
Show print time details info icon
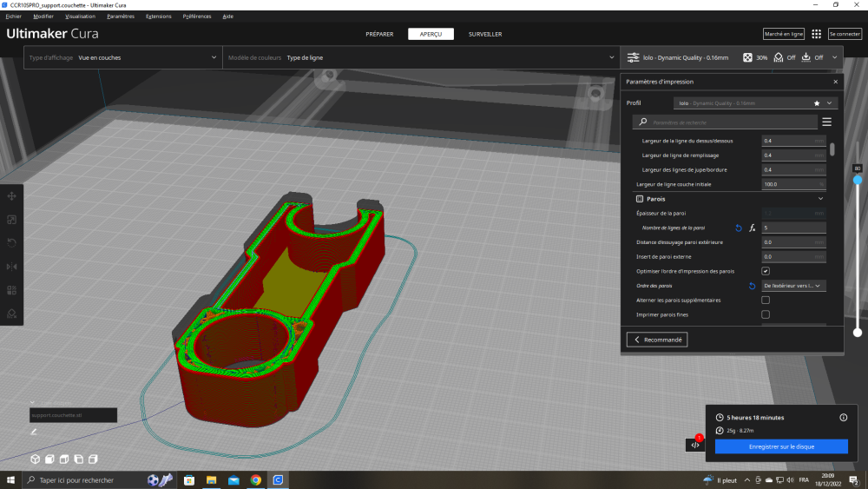point(843,417)
